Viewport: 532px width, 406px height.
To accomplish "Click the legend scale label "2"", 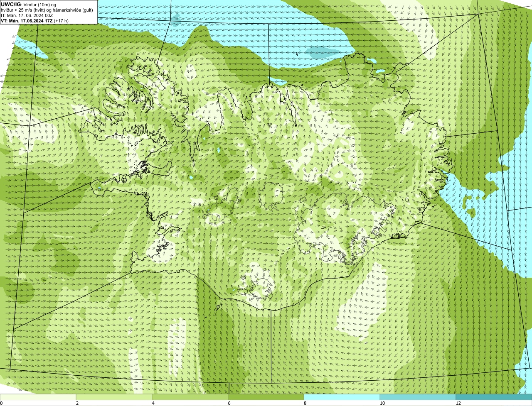I will click(x=77, y=403).
